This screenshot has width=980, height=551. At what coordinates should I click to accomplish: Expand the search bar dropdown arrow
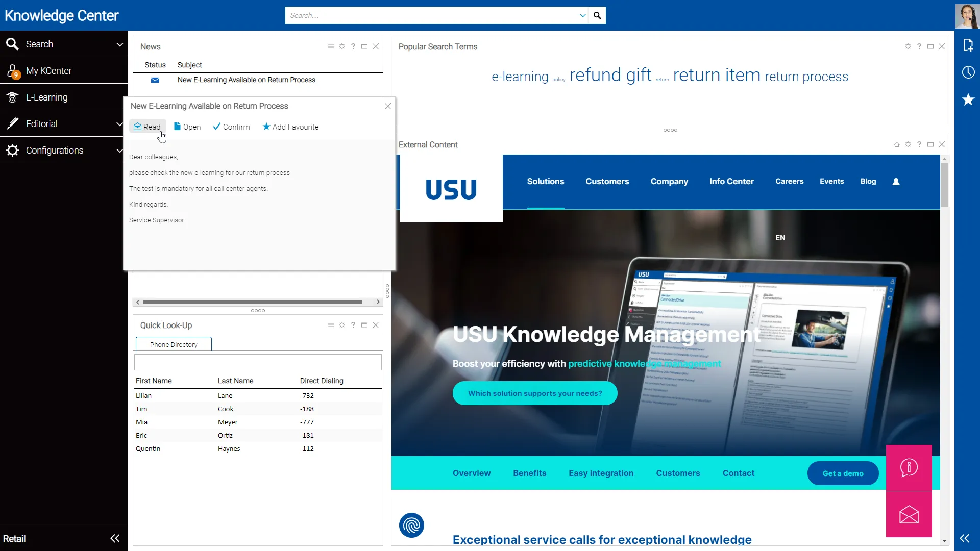[x=582, y=15]
